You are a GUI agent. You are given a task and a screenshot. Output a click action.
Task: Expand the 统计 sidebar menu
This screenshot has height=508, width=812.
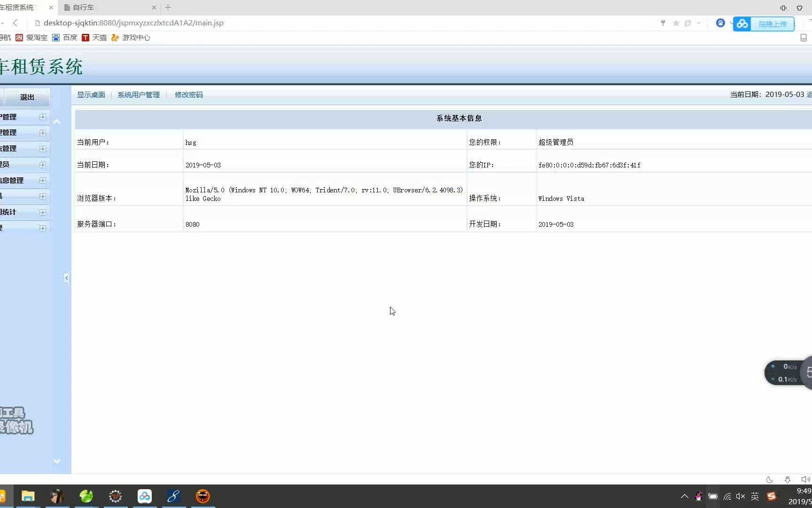coord(43,212)
